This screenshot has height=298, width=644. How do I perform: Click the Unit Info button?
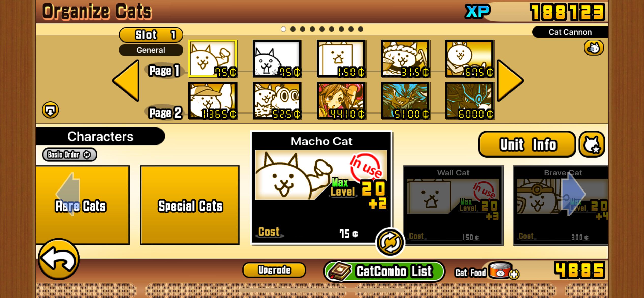(527, 144)
